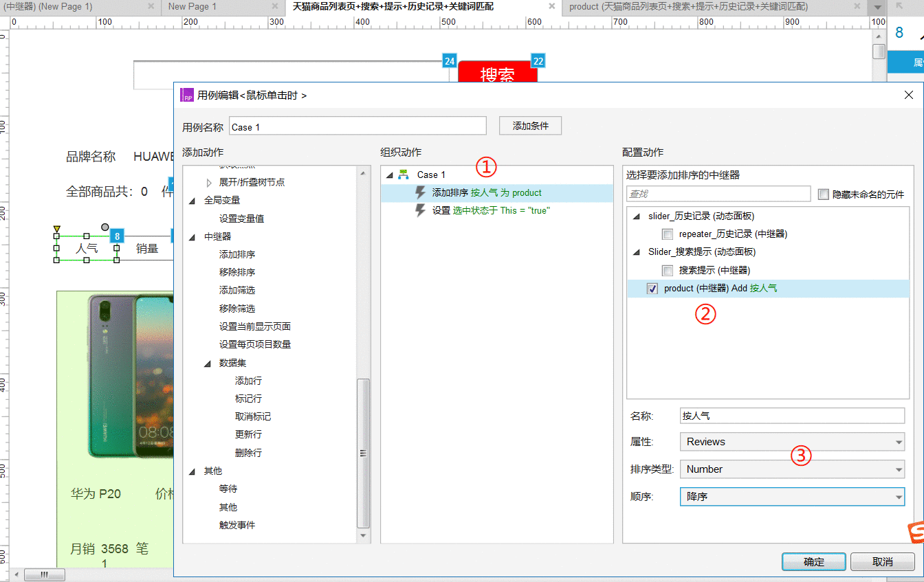Click the blue 22 interaction badge
The height and width of the screenshot is (582, 924).
coord(538,61)
